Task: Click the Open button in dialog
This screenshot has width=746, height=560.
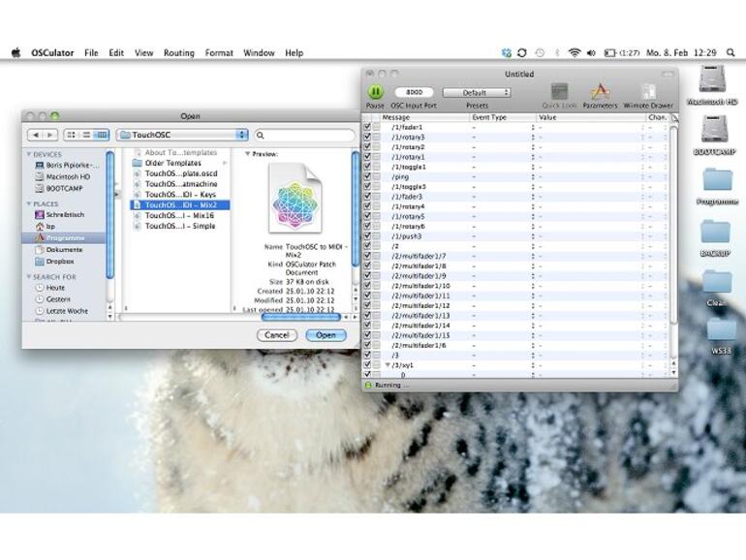Action: (326, 335)
